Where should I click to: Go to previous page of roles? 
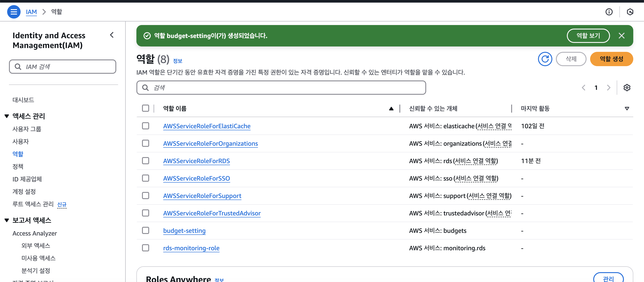click(583, 88)
